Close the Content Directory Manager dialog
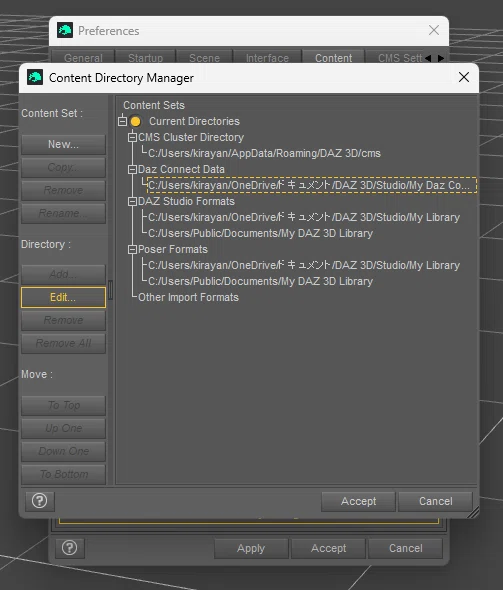503x590 pixels. click(x=463, y=77)
